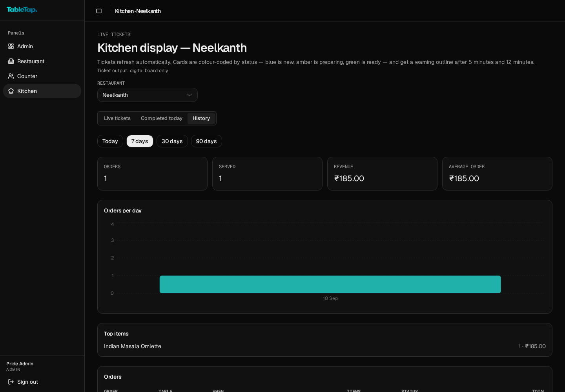Click the Sign out arrow icon

[x=11, y=382]
